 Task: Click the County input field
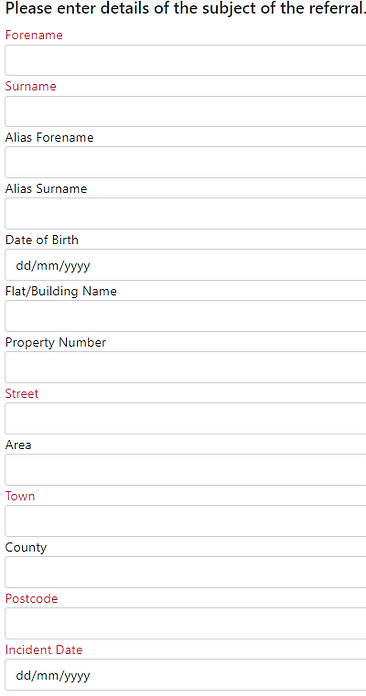185,572
